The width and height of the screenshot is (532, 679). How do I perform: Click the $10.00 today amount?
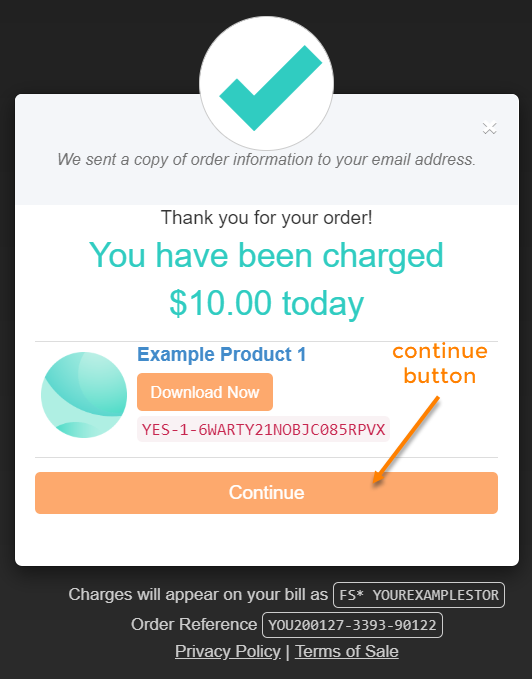(x=266, y=303)
